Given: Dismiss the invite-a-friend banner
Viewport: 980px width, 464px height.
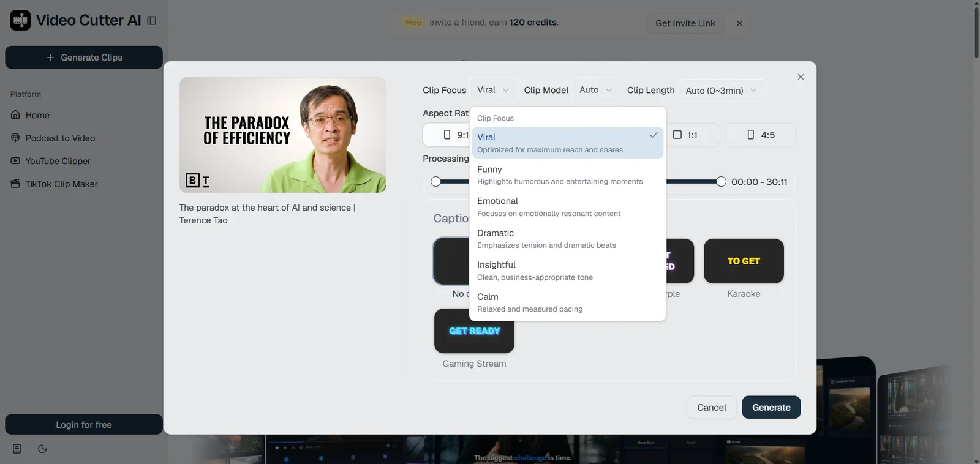Looking at the screenshot, I should click(x=739, y=23).
